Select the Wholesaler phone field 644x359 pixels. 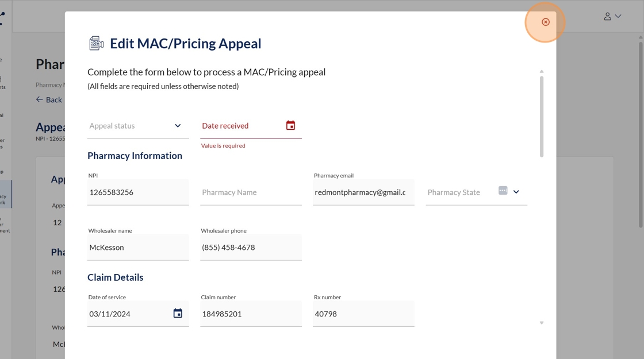tap(251, 248)
